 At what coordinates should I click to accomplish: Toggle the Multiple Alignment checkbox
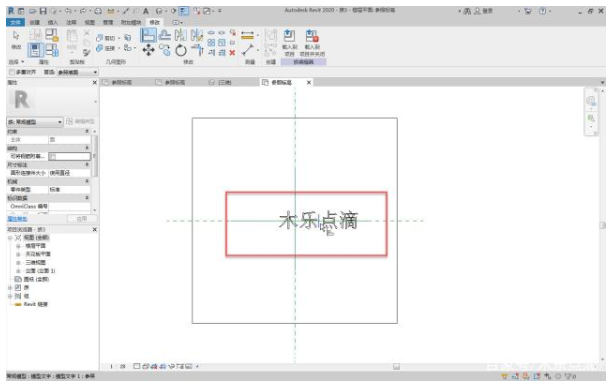(x=12, y=72)
